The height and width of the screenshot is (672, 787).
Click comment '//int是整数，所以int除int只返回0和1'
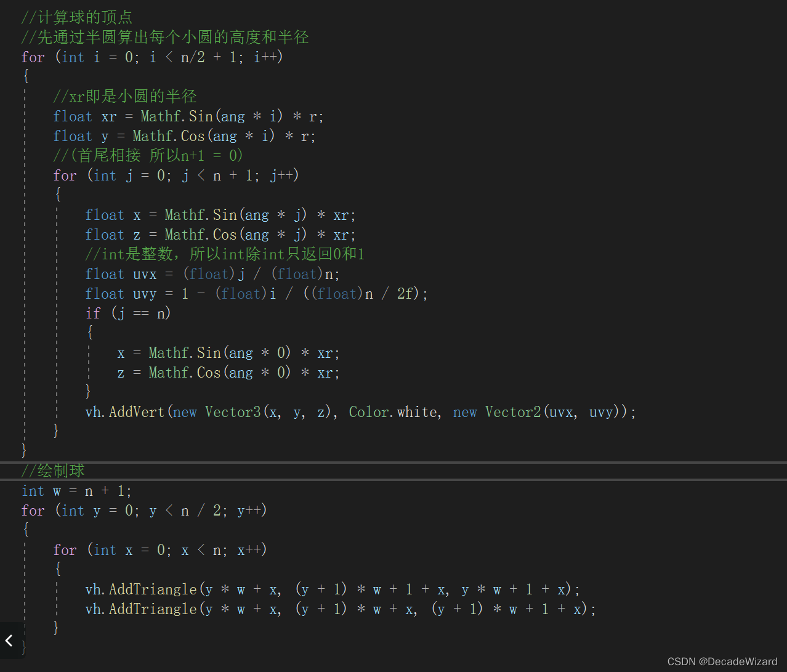click(x=225, y=254)
